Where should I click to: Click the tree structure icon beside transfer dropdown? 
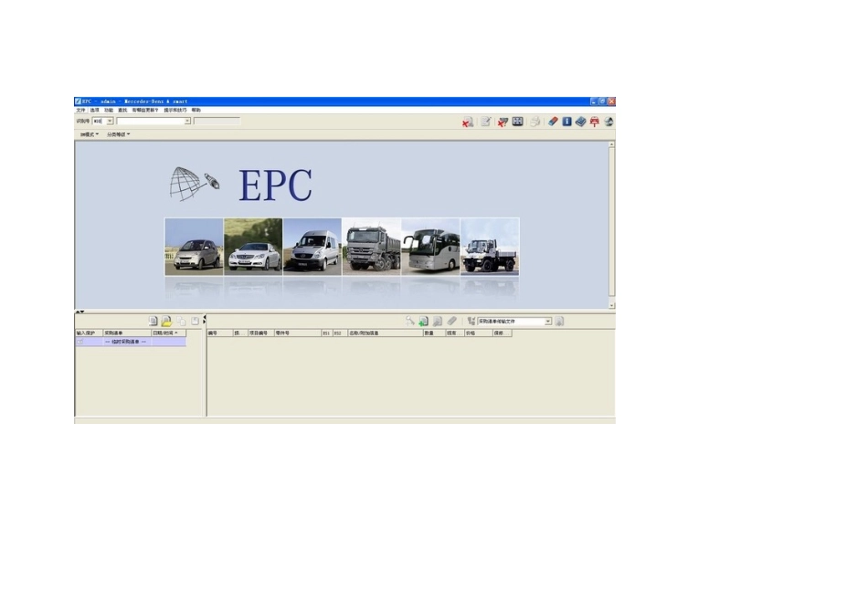(471, 321)
